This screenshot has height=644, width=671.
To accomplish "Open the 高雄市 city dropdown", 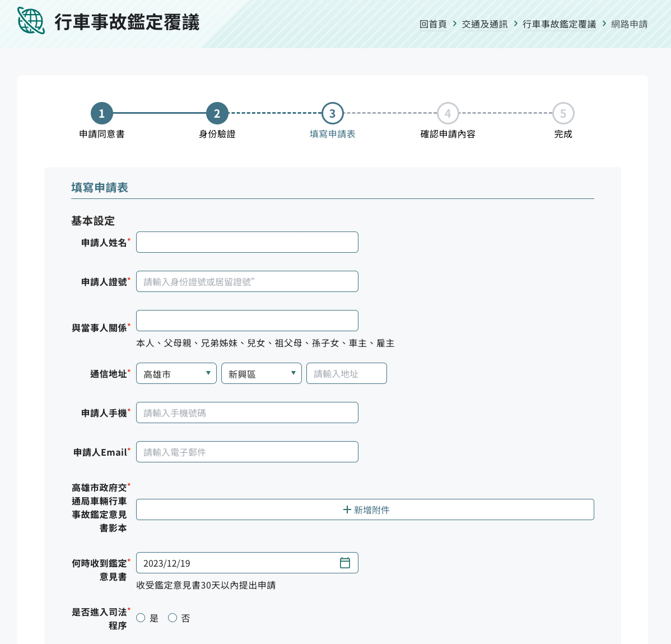I will (x=176, y=373).
